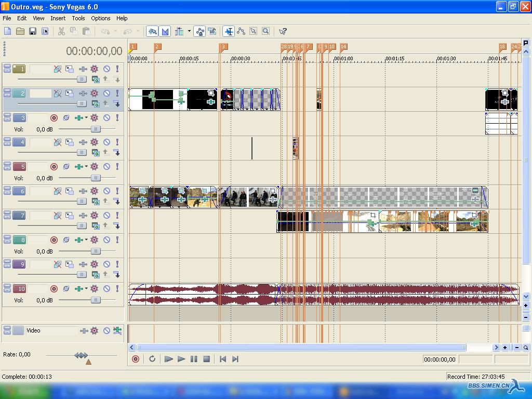Open the Tools menu
Viewport: 532px width, 399px height.
78,18
